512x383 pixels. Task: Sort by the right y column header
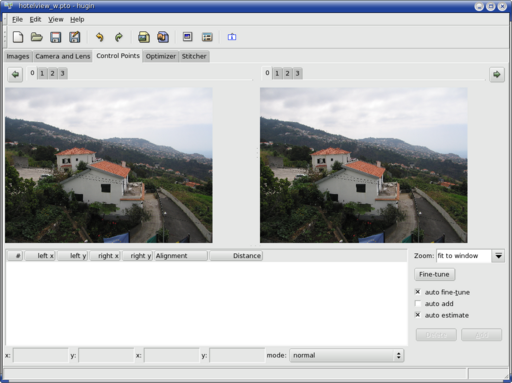[x=137, y=256]
